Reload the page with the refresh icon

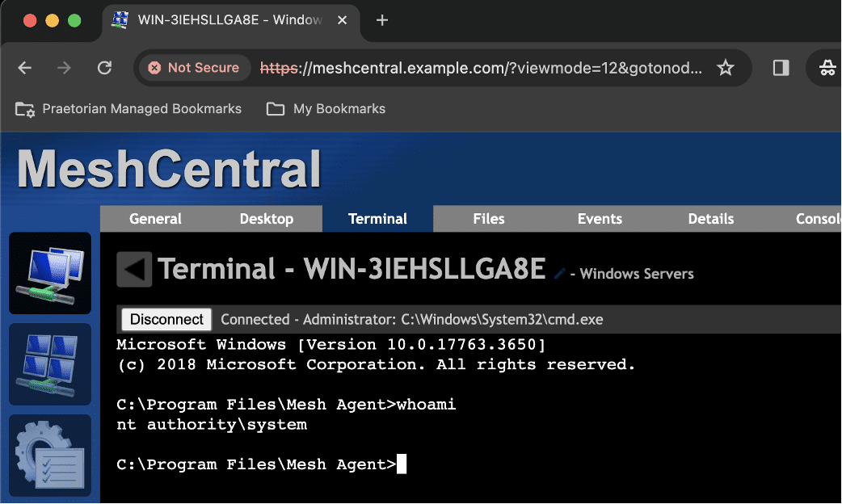pyautogui.click(x=104, y=68)
